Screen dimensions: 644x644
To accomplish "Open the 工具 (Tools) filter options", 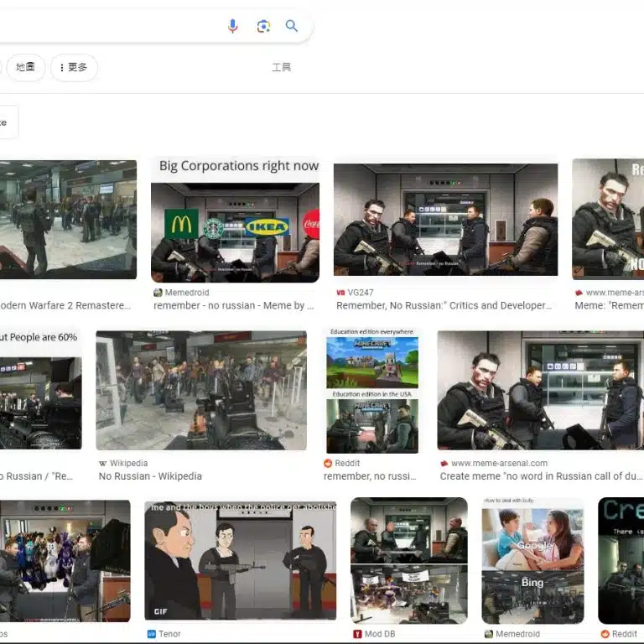I will coord(282,67).
